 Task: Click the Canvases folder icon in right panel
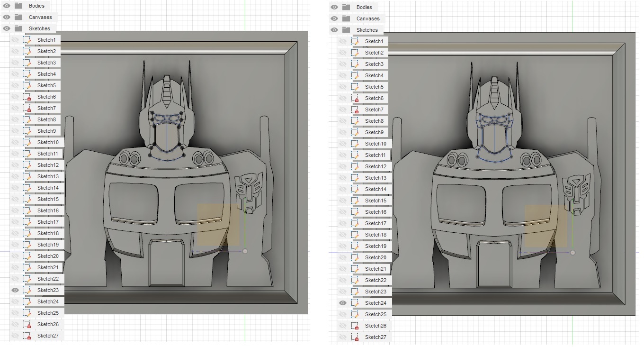point(346,18)
